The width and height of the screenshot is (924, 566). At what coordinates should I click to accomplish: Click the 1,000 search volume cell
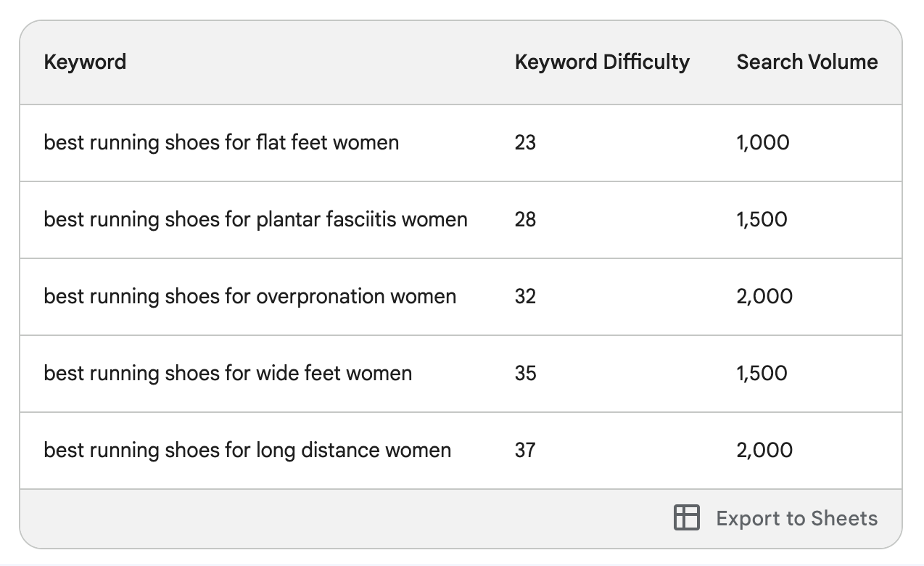pos(763,142)
